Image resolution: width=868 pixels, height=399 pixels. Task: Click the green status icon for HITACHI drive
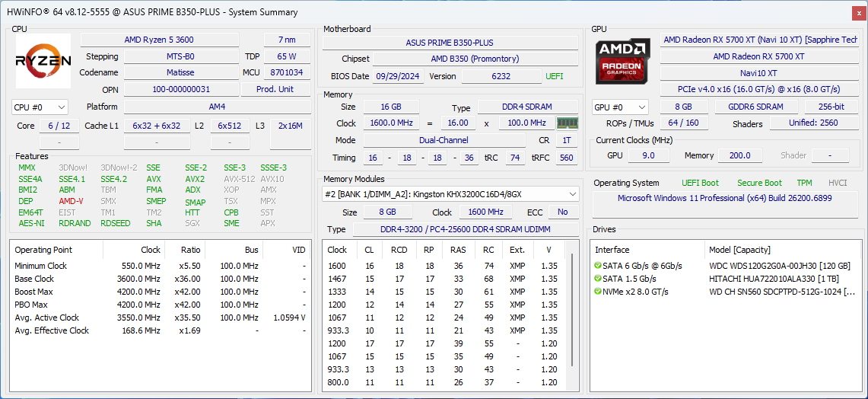click(598, 279)
